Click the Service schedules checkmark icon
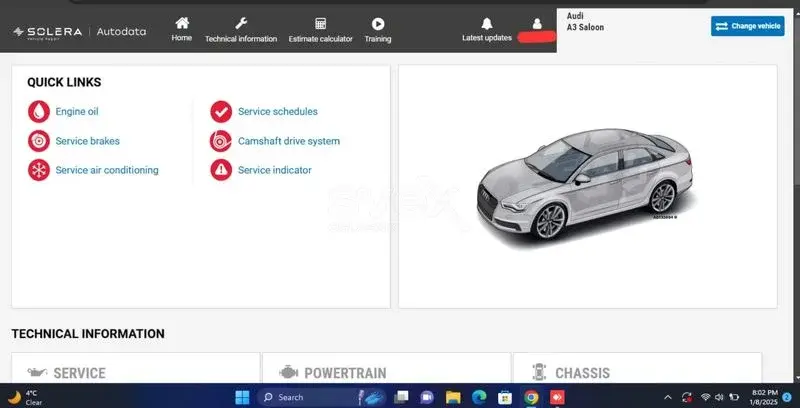 point(221,112)
